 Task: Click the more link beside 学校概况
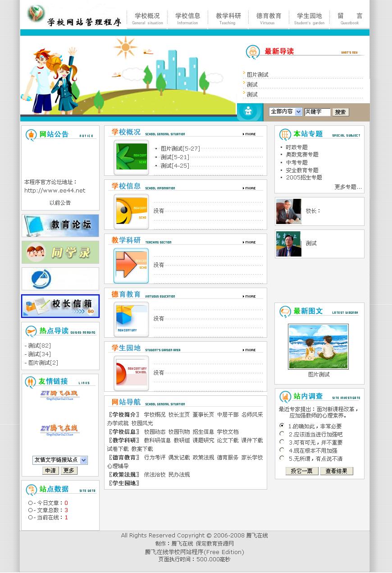(x=249, y=134)
